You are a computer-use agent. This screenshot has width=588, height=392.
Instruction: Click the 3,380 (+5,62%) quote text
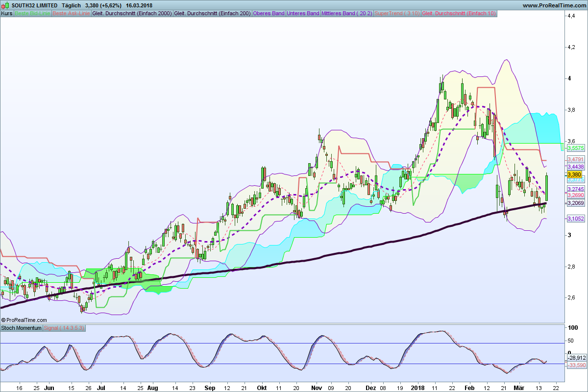[x=104, y=5]
